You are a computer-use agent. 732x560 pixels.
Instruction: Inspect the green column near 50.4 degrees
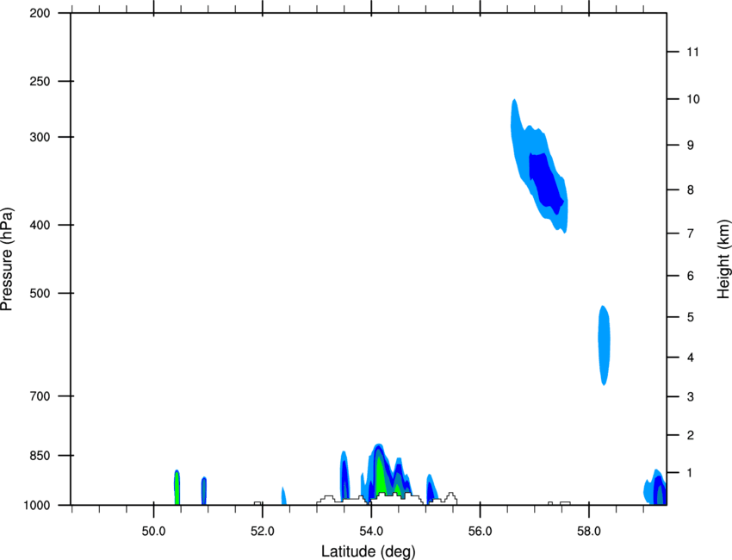177,488
